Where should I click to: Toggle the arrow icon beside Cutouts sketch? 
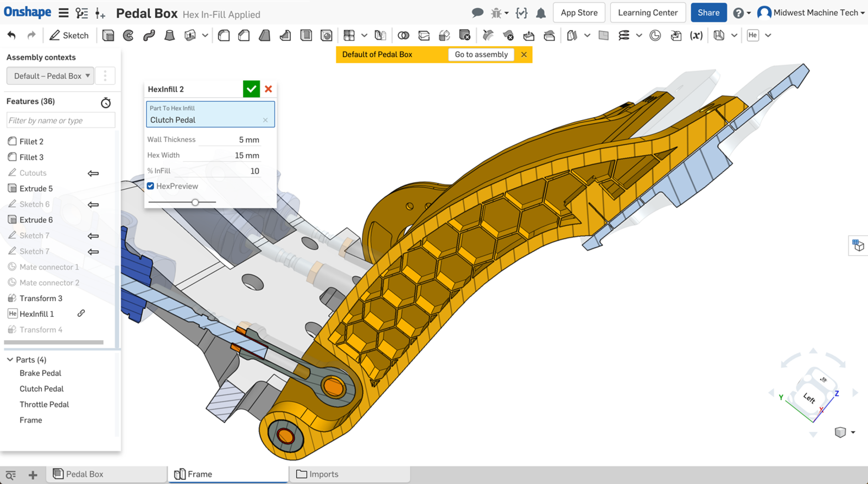click(93, 174)
